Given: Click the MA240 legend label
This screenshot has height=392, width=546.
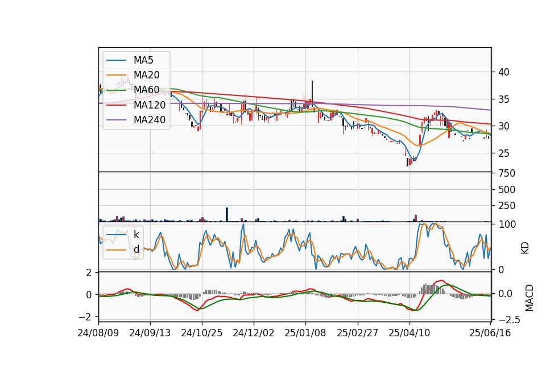Looking at the screenshot, I should click(x=150, y=120).
